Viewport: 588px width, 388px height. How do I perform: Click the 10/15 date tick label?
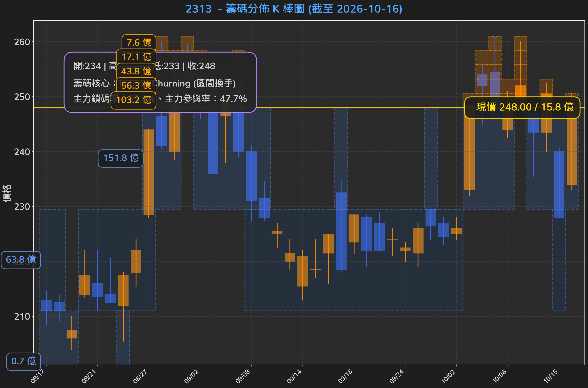(551, 376)
